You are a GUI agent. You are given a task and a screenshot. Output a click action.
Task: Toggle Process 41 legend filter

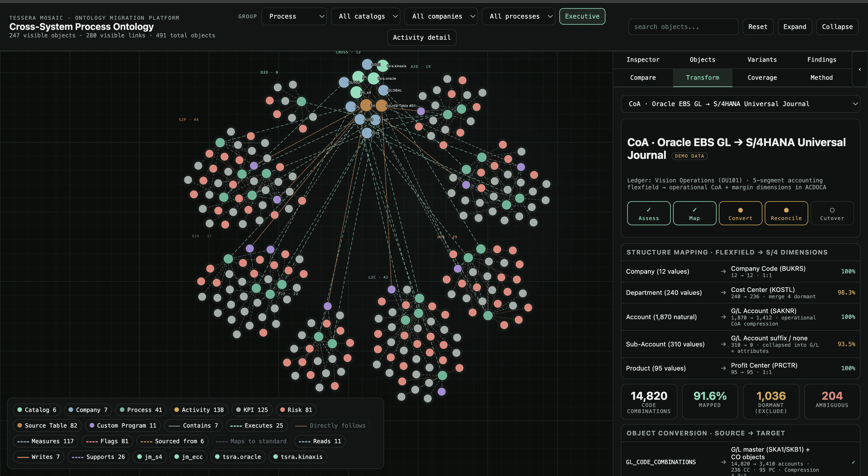(141, 410)
